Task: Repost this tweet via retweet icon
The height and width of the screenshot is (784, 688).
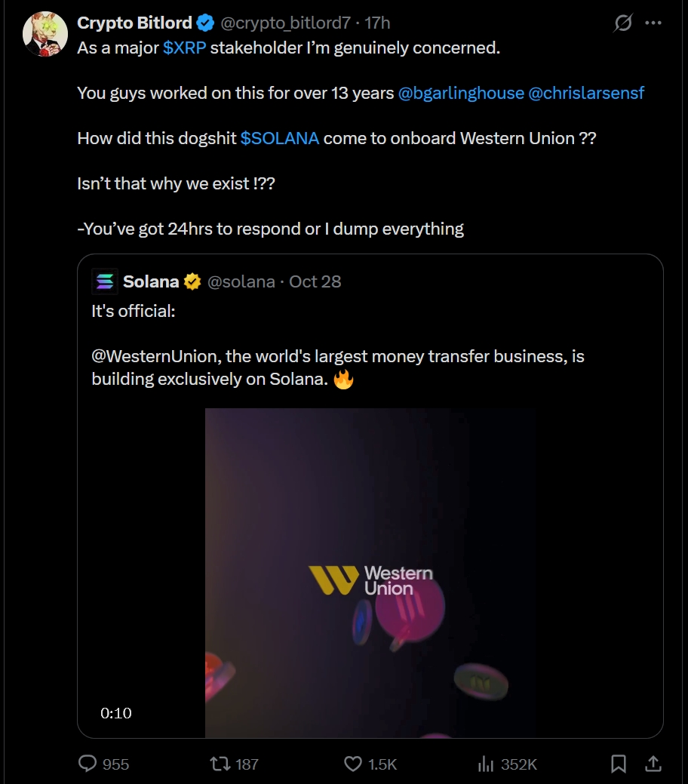Action: (220, 764)
